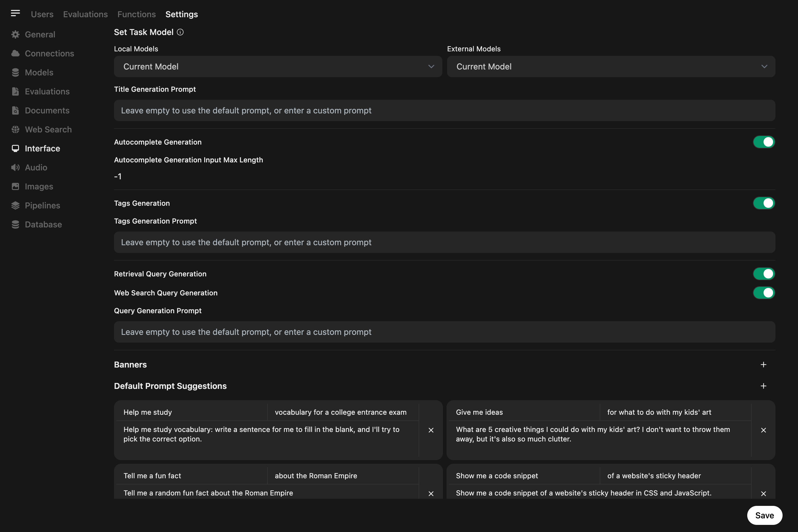
Task: Switch to the Users tab
Action: click(x=42, y=14)
